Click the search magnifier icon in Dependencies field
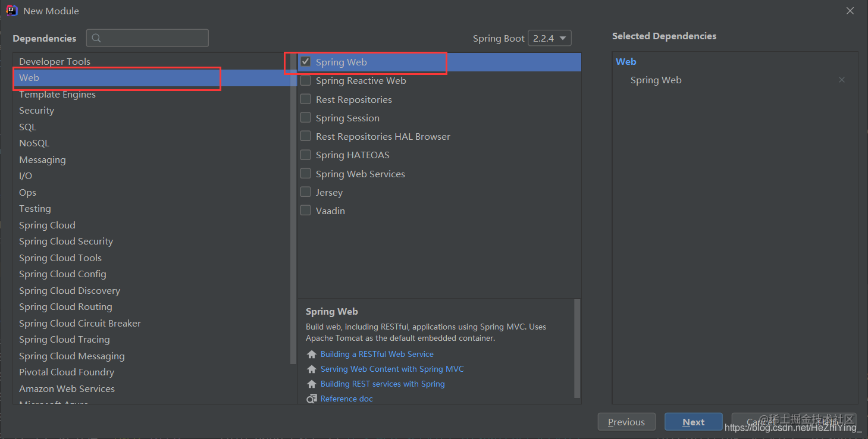Viewport: 868px width, 439px height. 96,37
